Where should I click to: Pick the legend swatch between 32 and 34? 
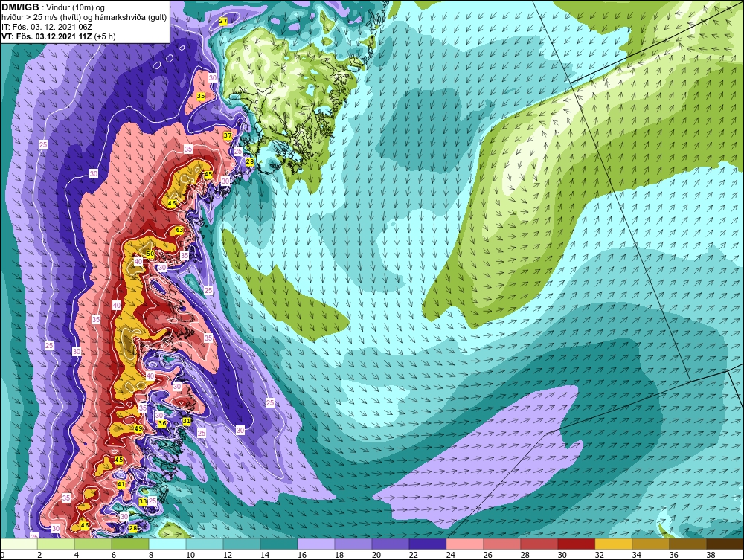[614, 544]
